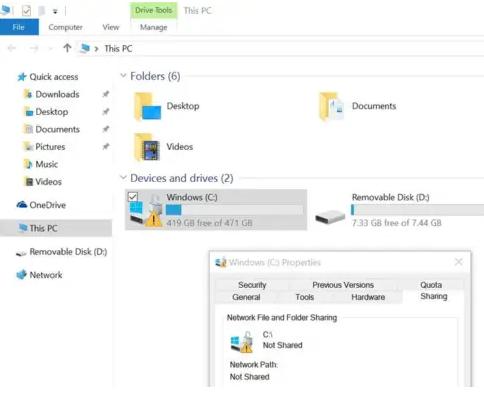Select Removable Disk (D:) drive icon
Viewport: 484px width, 397px height.
pos(330,217)
